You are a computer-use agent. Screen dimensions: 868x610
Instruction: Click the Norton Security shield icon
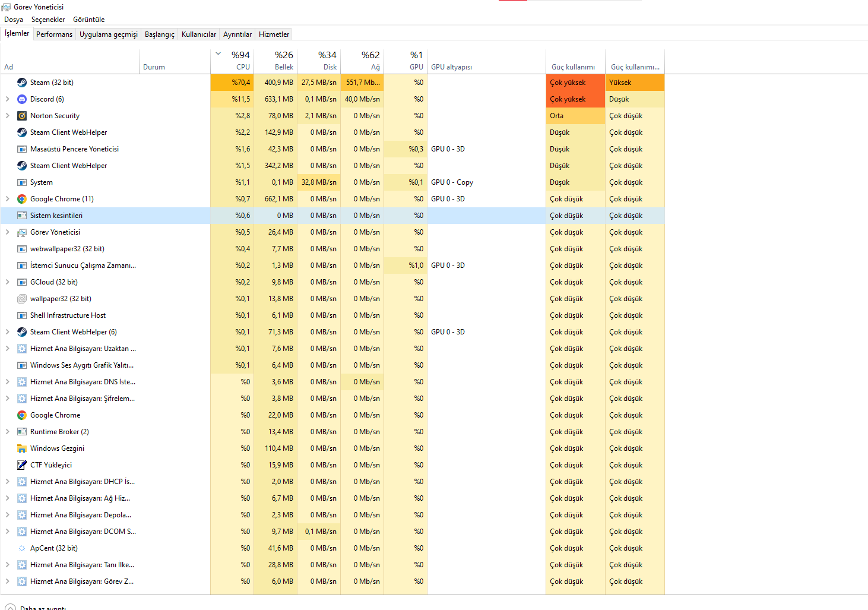pos(22,116)
